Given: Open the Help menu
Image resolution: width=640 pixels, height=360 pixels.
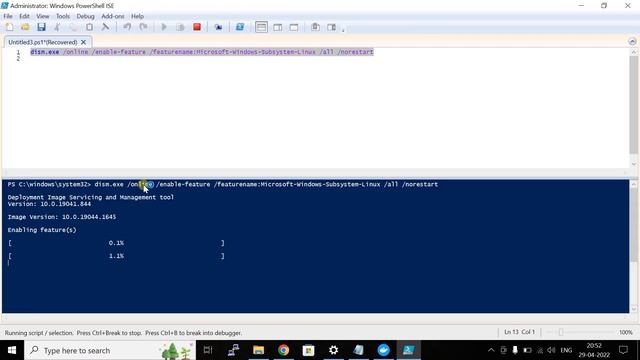Looking at the screenshot, I should click(138, 16).
